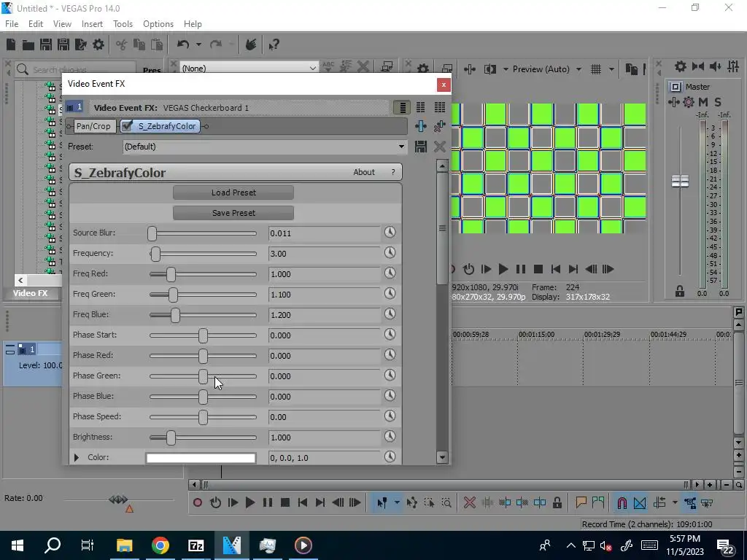Open the Edit menu
747x560 pixels.
pos(36,24)
